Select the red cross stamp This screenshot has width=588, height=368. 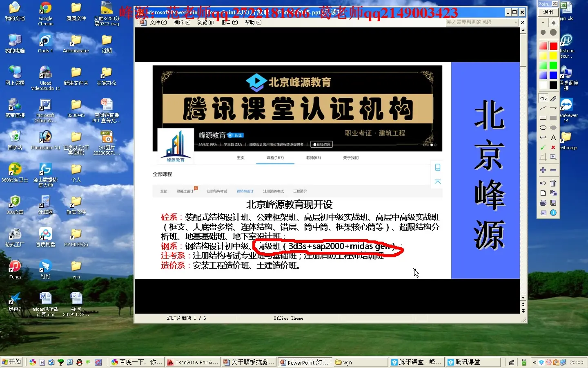pyautogui.click(x=553, y=147)
